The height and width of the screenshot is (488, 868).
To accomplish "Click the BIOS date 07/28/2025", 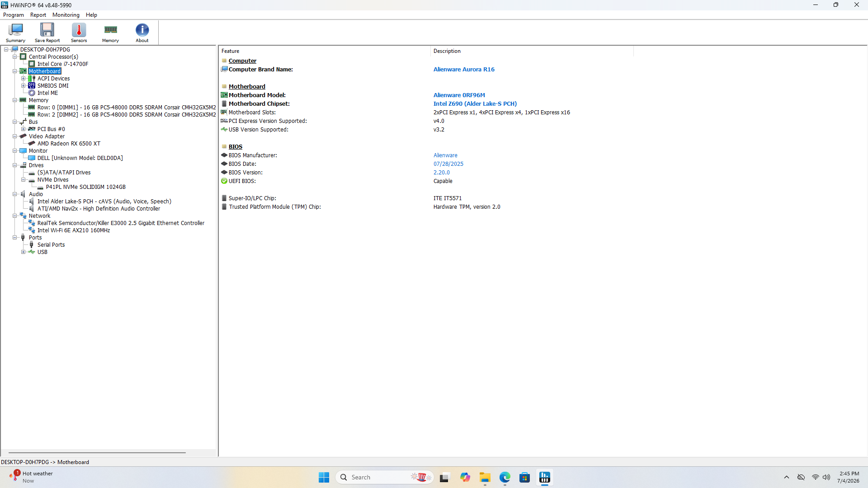I will point(448,164).
